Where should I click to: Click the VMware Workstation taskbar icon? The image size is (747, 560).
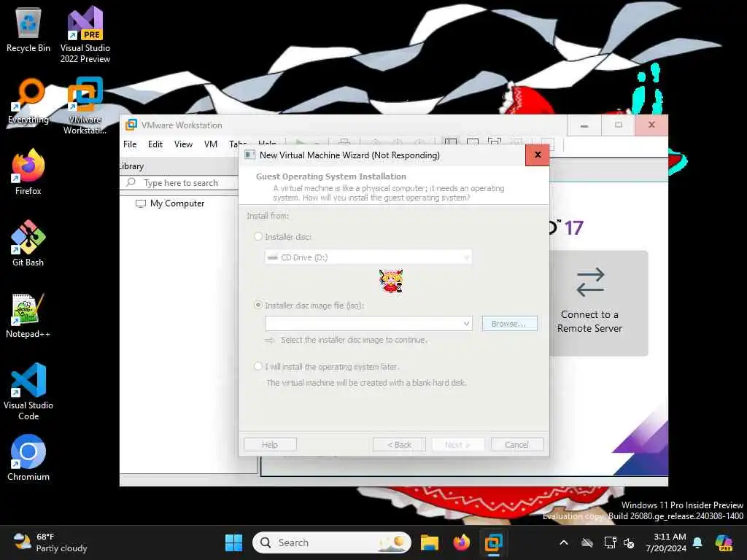[x=494, y=542]
